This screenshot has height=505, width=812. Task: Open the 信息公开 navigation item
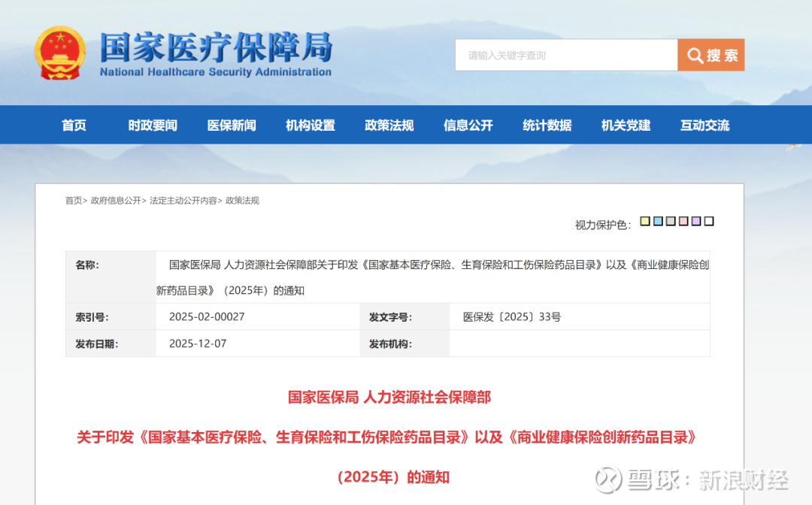(x=468, y=125)
